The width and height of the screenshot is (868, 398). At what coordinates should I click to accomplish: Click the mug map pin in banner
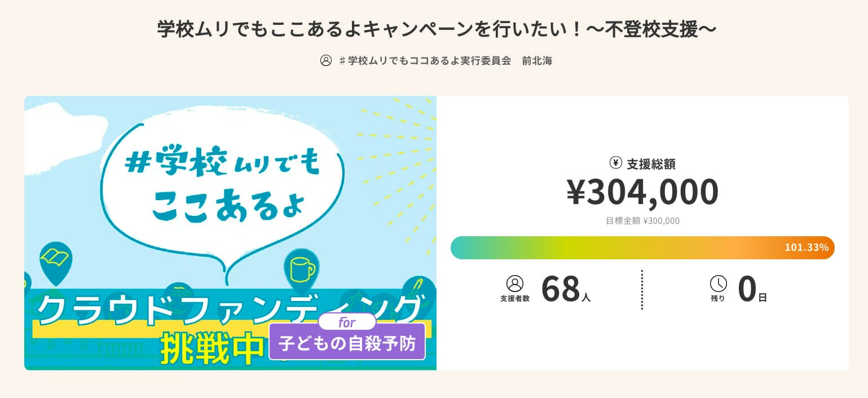coord(301,269)
